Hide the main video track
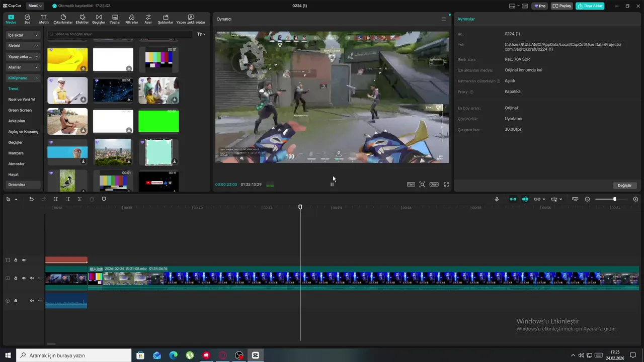 coord(24,278)
